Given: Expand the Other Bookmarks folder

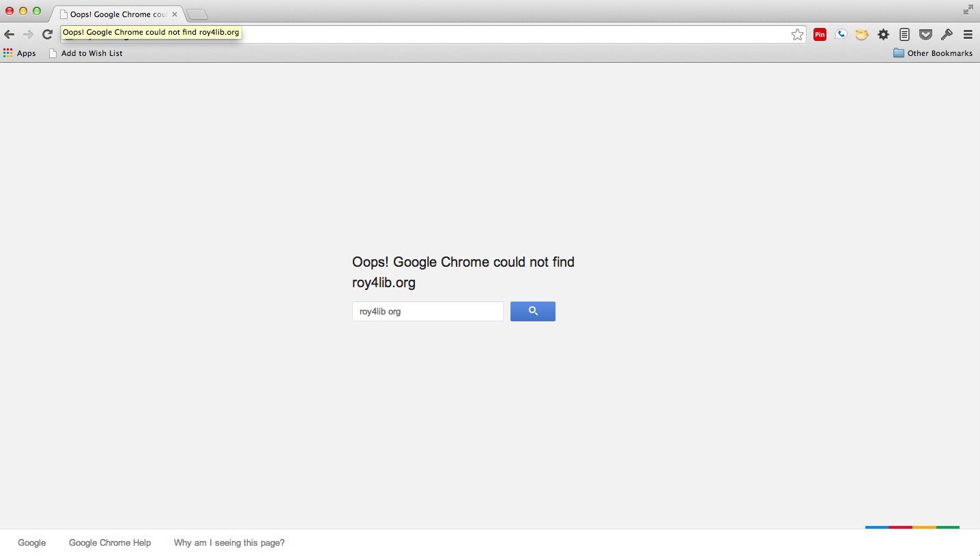Looking at the screenshot, I should click(x=933, y=53).
